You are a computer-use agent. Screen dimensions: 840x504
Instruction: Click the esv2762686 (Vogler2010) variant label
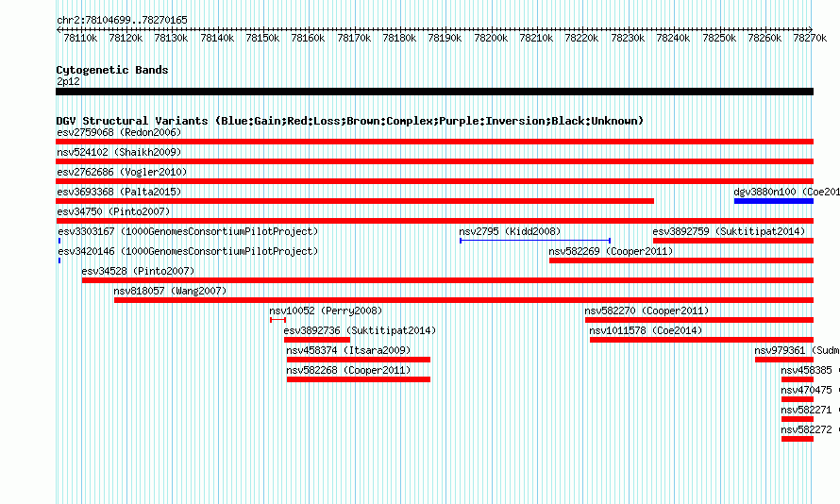122,172
